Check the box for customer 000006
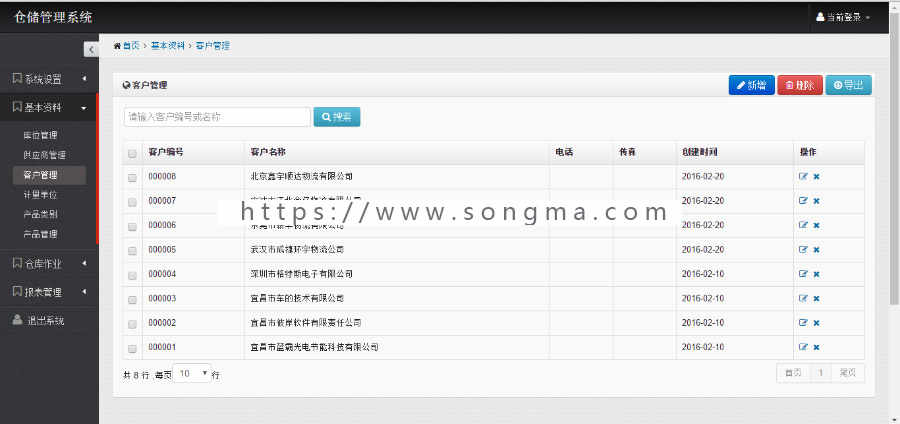 132,227
